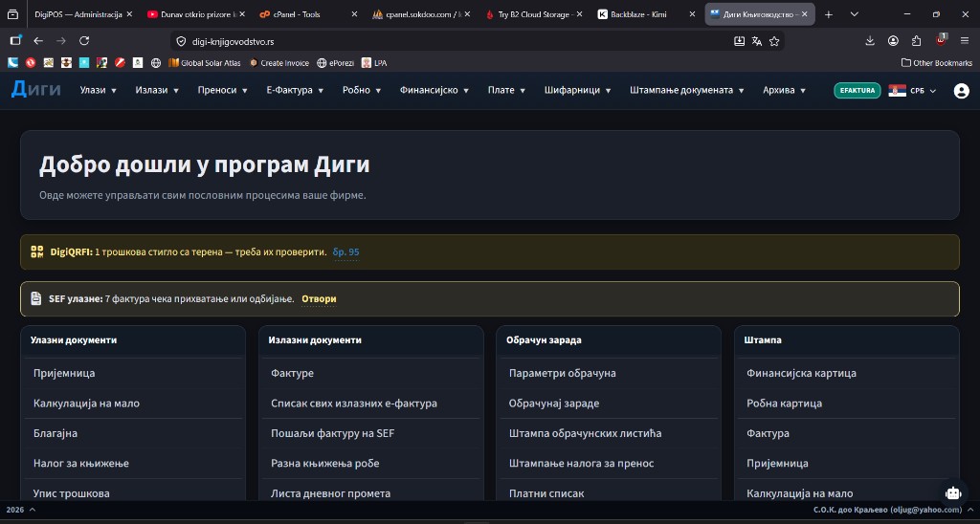
Task: Expand the Е-Фактура menu
Action: (x=295, y=90)
